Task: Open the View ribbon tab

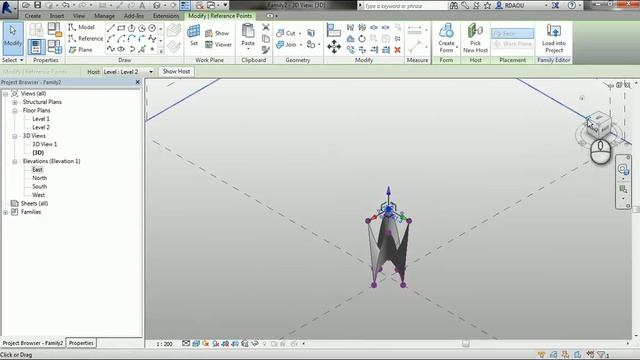Action: click(79, 16)
